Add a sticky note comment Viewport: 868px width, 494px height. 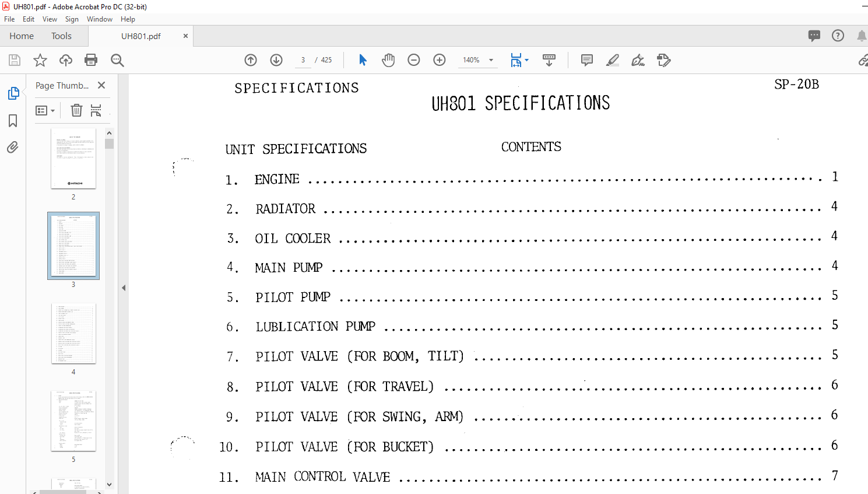587,60
